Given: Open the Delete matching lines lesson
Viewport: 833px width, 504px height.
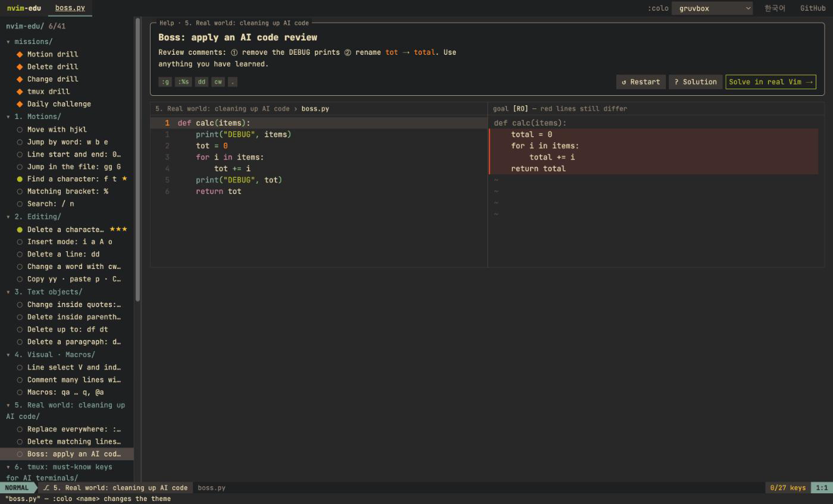Looking at the screenshot, I should (x=67, y=442).
